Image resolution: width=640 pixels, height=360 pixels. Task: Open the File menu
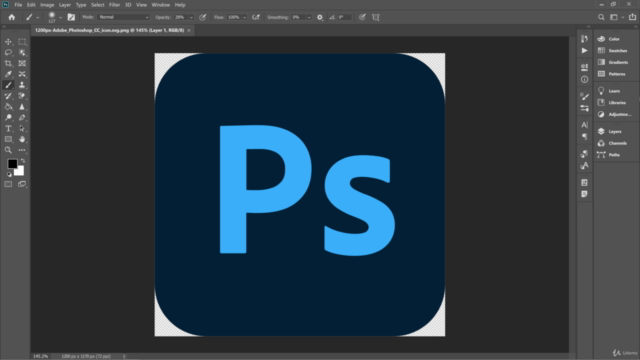(18, 5)
